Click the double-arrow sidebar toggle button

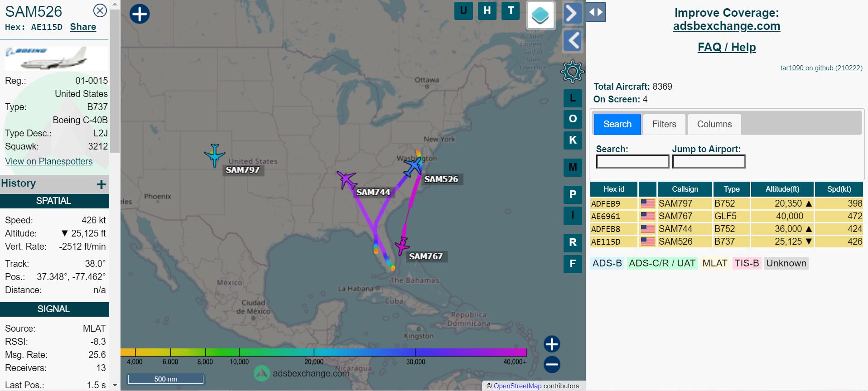596,12
